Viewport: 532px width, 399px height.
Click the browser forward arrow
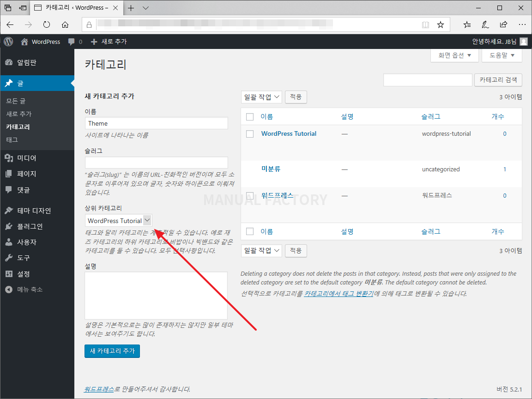coord(29,24)
